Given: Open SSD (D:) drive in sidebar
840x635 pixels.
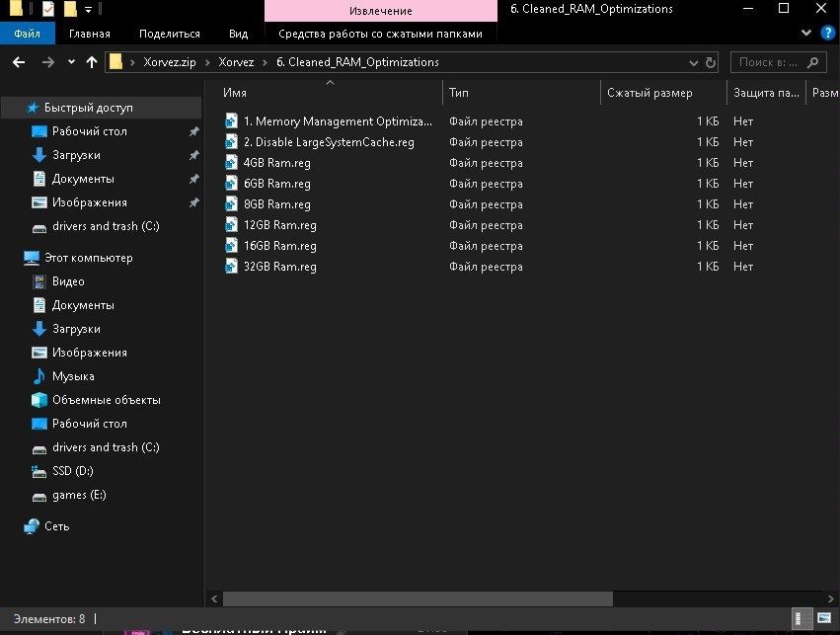Looking at the screenshot, I should (x=72, y=471).
